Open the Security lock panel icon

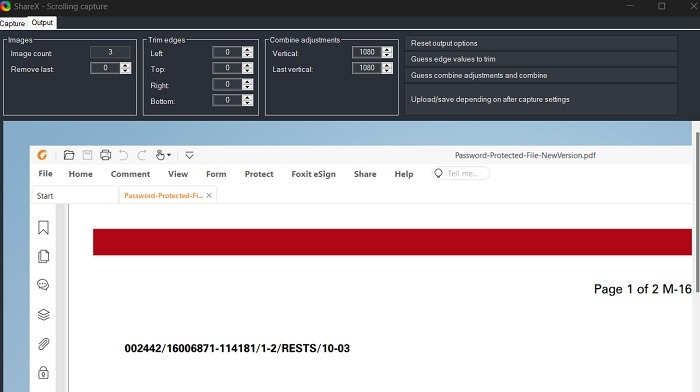click(x=43, y=372)
